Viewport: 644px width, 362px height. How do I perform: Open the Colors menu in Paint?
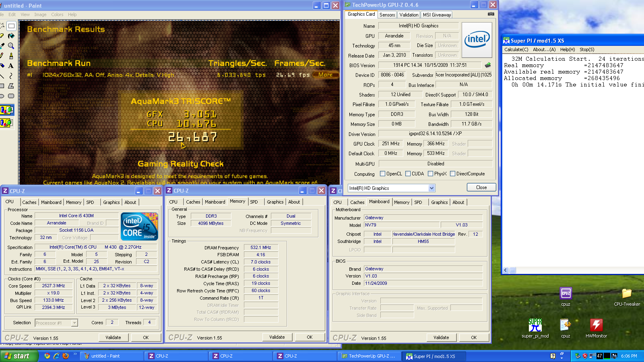(x=57, y=14)
